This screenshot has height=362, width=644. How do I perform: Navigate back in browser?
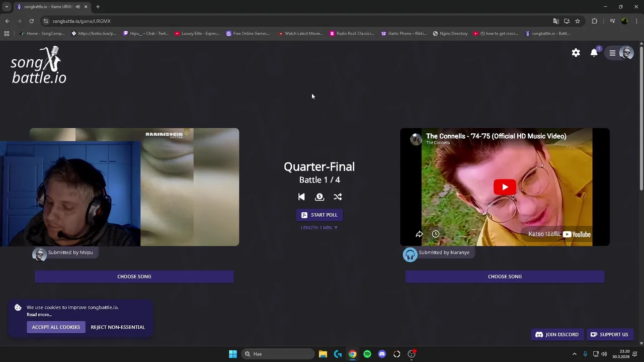point(7,21)
